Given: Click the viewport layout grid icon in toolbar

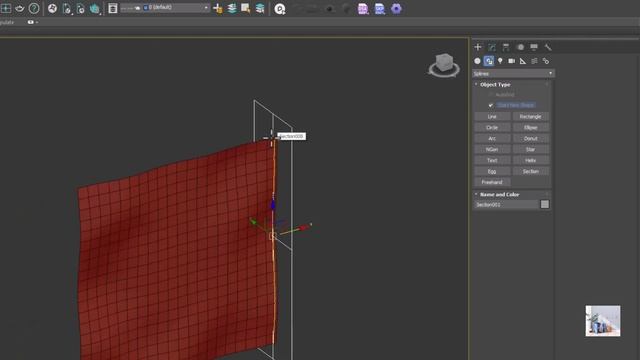Looking at the screenshot, I should (6, 8).
